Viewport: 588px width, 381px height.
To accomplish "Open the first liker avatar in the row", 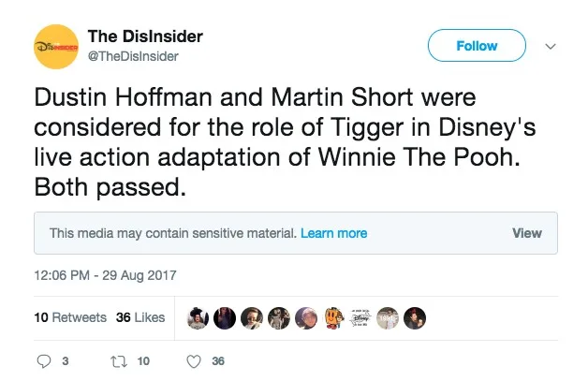I will 197,317.
